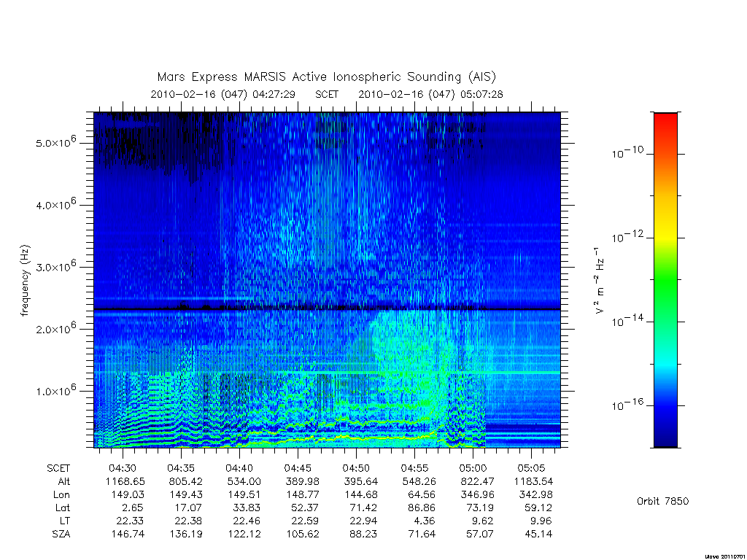Click altitude value 389.98

(x=302, y=481)
